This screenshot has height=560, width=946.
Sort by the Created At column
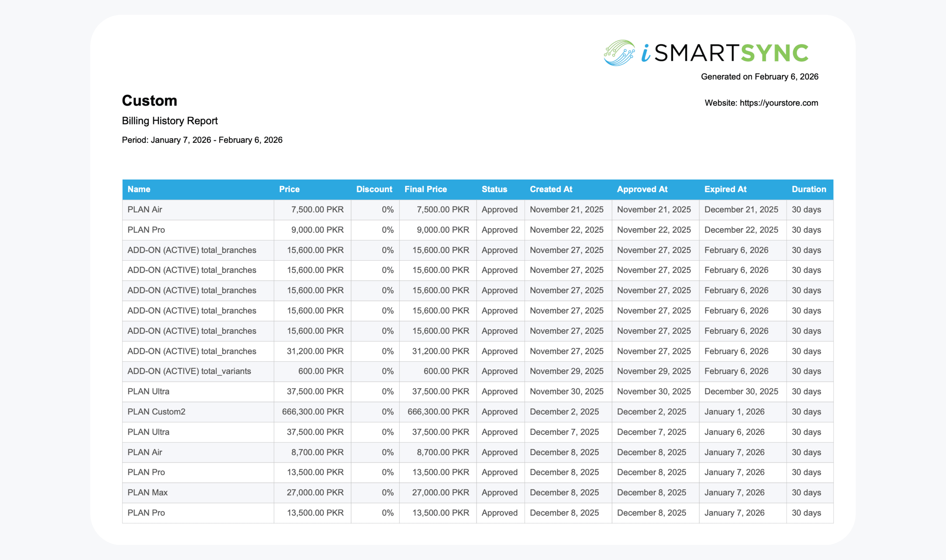pyautogui.click(x=551, y=189)
